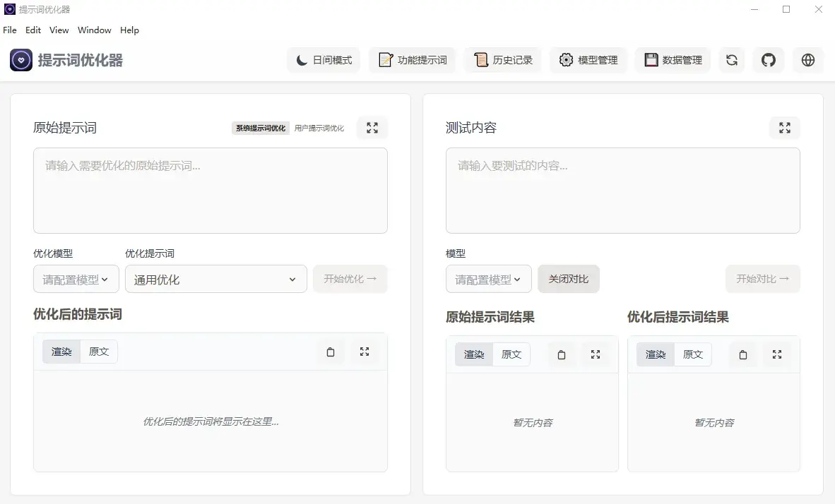Click the 开始优化 button
The height and width of the screenshot is (504, 835).
click(x=350, y=279)
